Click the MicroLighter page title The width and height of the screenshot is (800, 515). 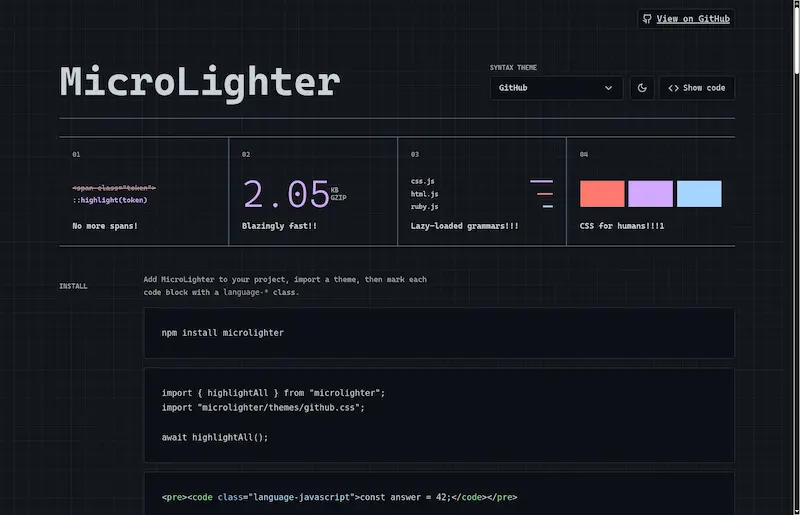[x=200, y=83]
